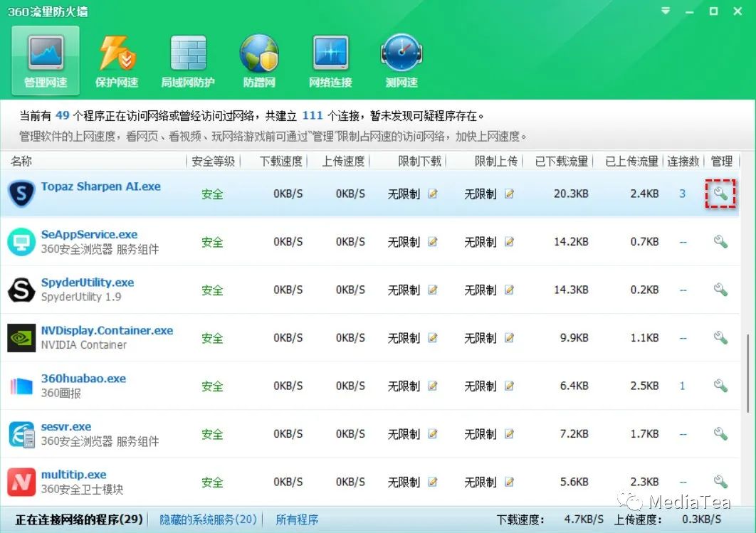Open NVDisplay.Container.exe program link
This screenshot has height=533, width=756.
click(107, 331)
